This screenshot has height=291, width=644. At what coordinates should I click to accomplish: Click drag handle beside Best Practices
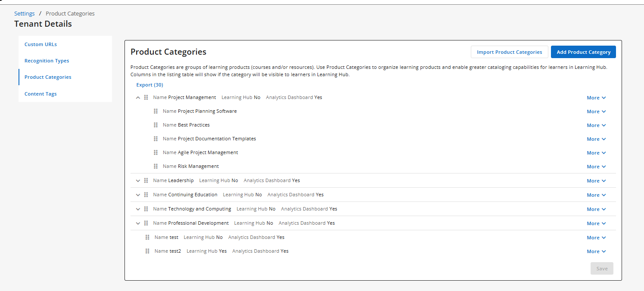tap(156, 125)
